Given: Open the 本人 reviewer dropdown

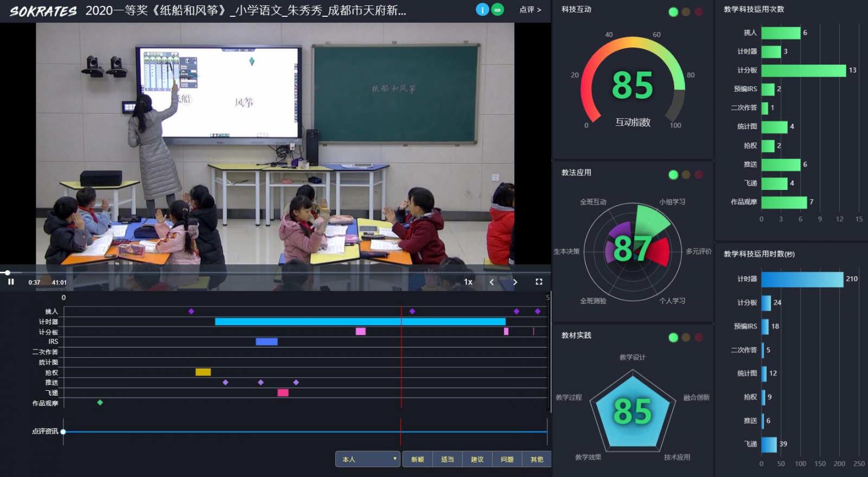Looking at the screenshot, I should [x=368, y=459].
